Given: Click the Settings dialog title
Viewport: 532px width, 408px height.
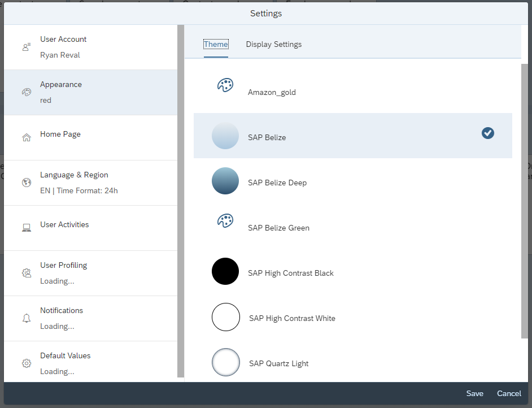Looking at the screenshot, I should [x=266, y=13].
